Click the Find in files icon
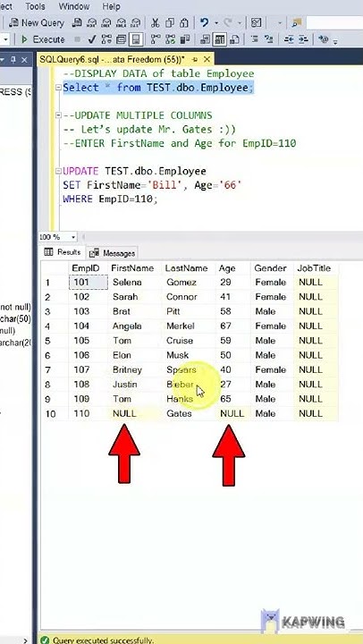 coord(297,22)
